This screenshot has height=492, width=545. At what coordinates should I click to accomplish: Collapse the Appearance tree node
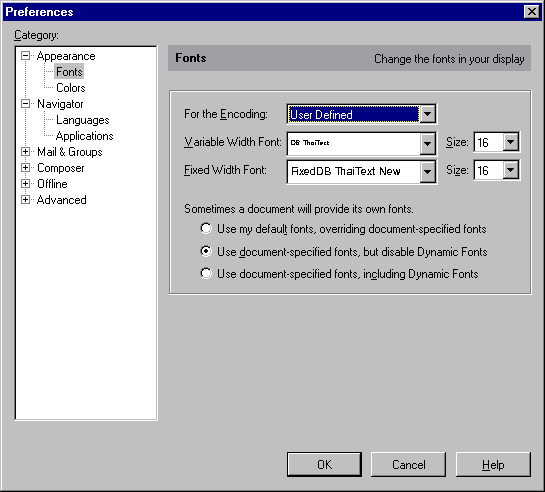pos(25,56)
